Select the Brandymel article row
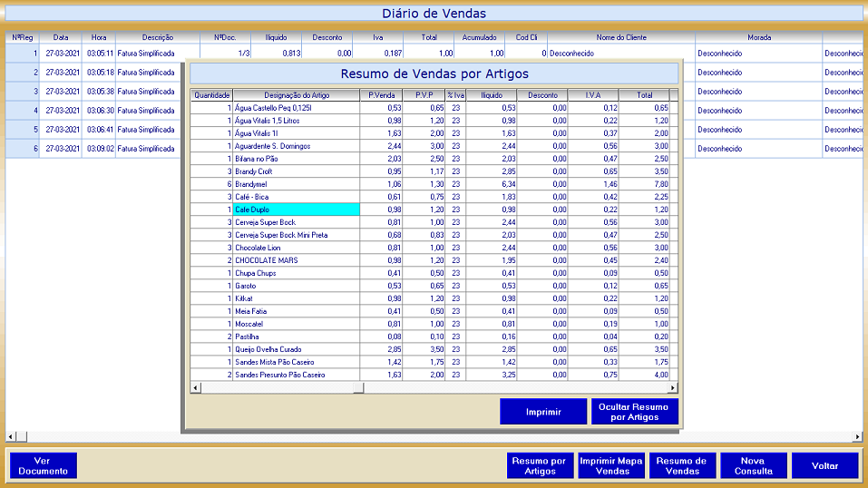868x488 pixels. [296, 184]
